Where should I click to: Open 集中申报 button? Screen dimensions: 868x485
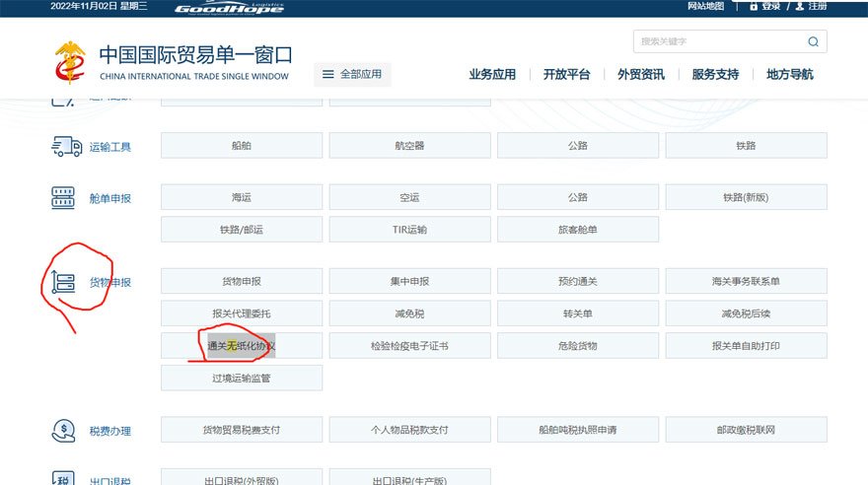pos(409,282)
